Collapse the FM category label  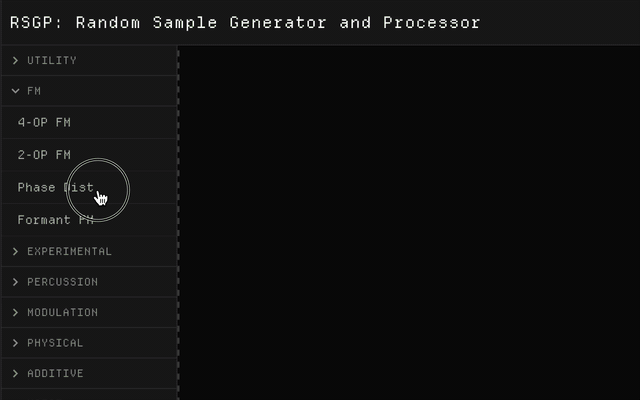click(34, 91)
